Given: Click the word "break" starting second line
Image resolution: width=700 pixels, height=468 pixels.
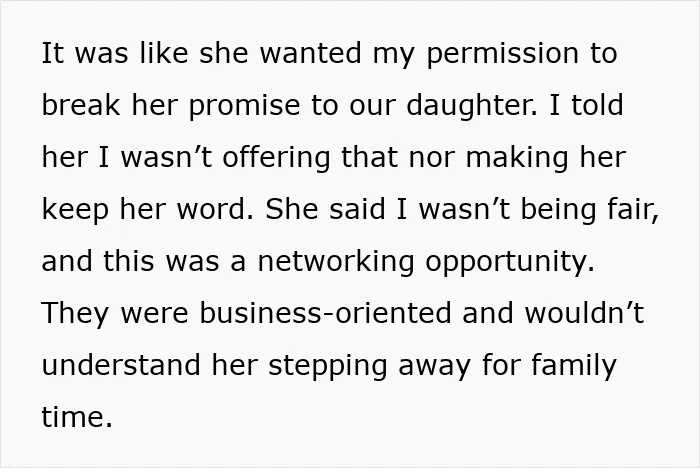Looking at the screenshot, I should click(x=81, y=104).
